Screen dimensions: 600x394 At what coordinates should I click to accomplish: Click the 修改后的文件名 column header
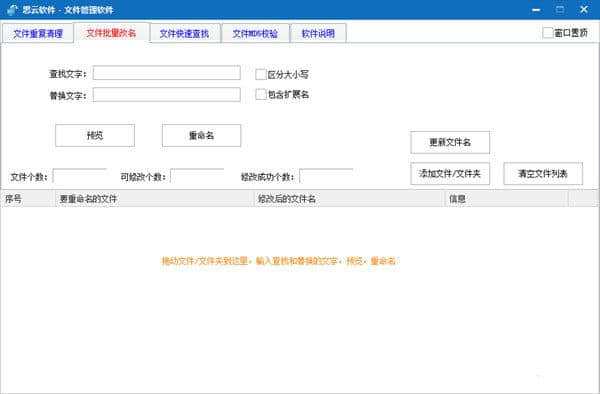350,199
